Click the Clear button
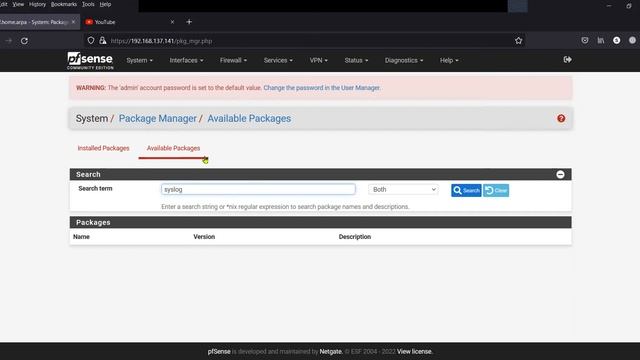This screenshot has height=360, width=640. [496, 190]
